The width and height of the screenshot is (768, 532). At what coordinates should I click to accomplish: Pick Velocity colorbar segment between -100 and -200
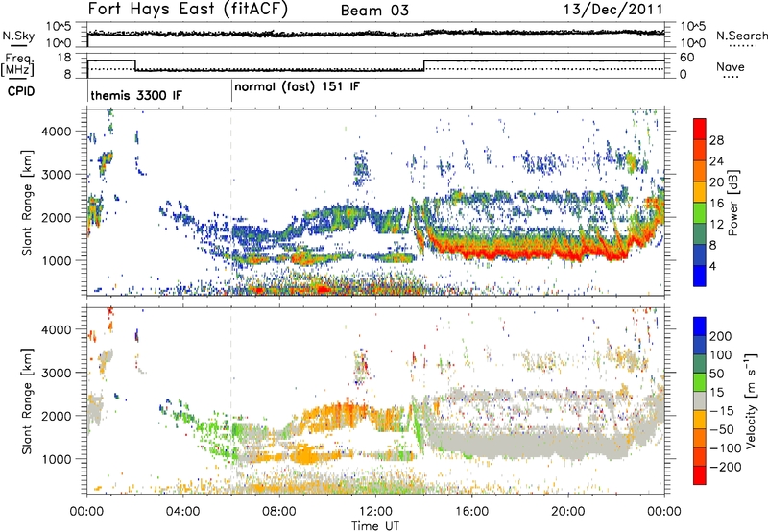(x=700, y=456)
